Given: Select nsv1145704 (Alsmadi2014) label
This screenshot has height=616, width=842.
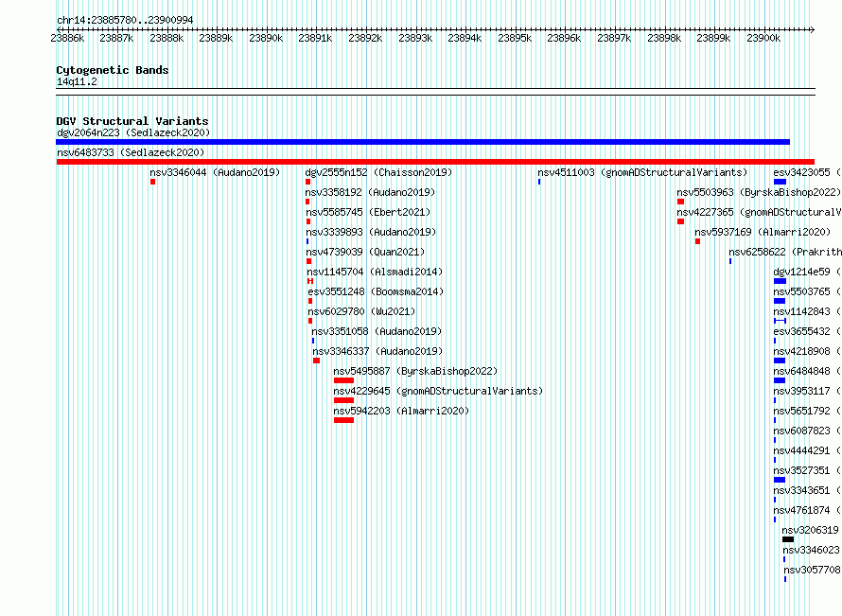Looking at the screenshot, I should coord(375,272).
